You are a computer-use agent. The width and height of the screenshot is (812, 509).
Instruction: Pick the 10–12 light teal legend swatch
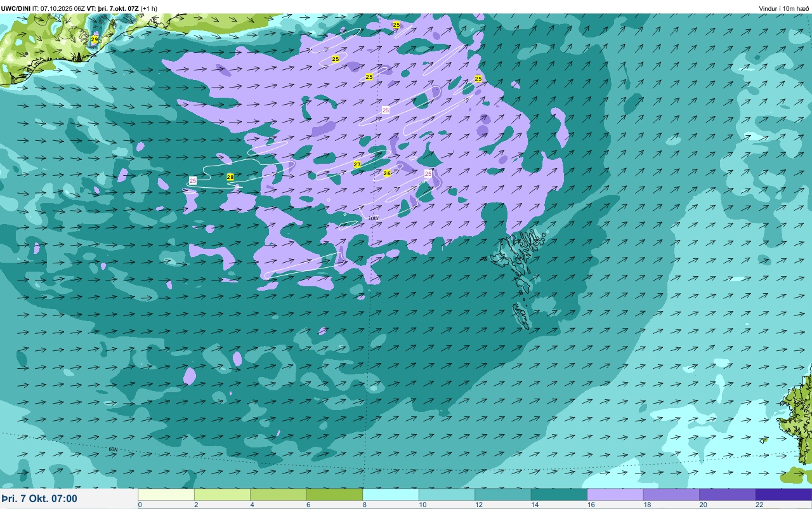click(447, 494)
